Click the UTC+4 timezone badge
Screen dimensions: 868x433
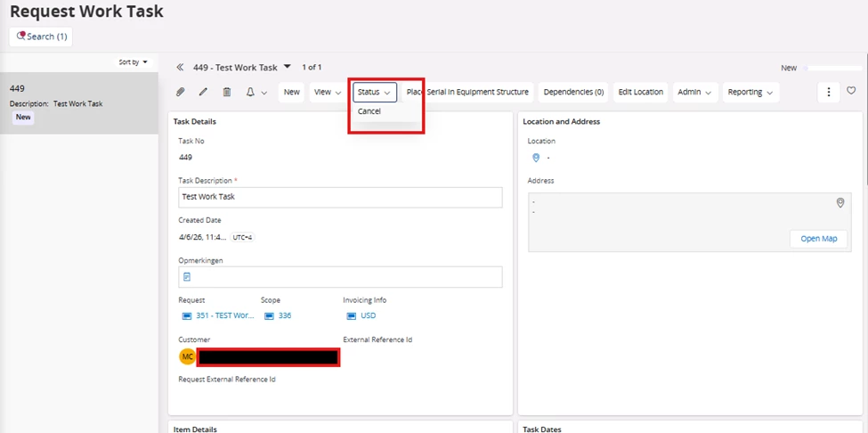coord(242,237)
